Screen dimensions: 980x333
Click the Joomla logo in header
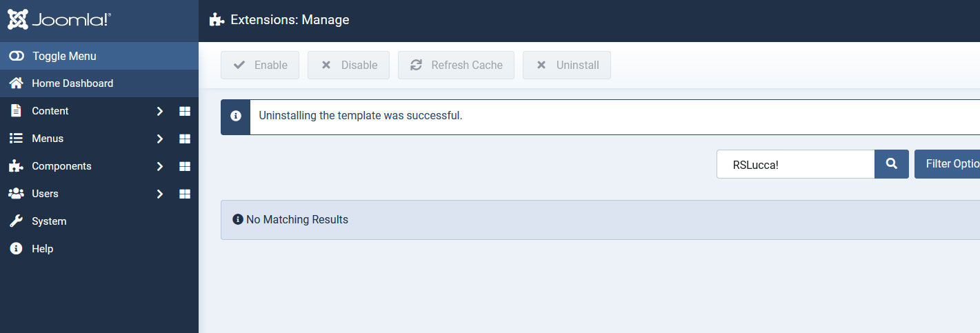59,20
